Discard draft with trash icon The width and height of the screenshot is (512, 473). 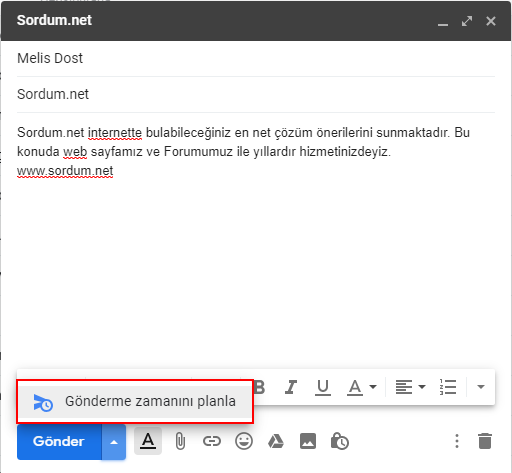pyautogui.click(x=485, y=441)
